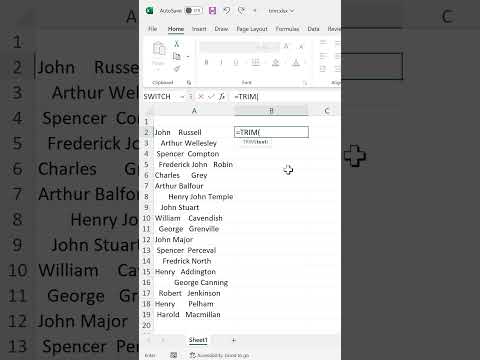Screen dimensions: 480x360
Task: Click the cell containing George Canning
Action: point(194,283)
